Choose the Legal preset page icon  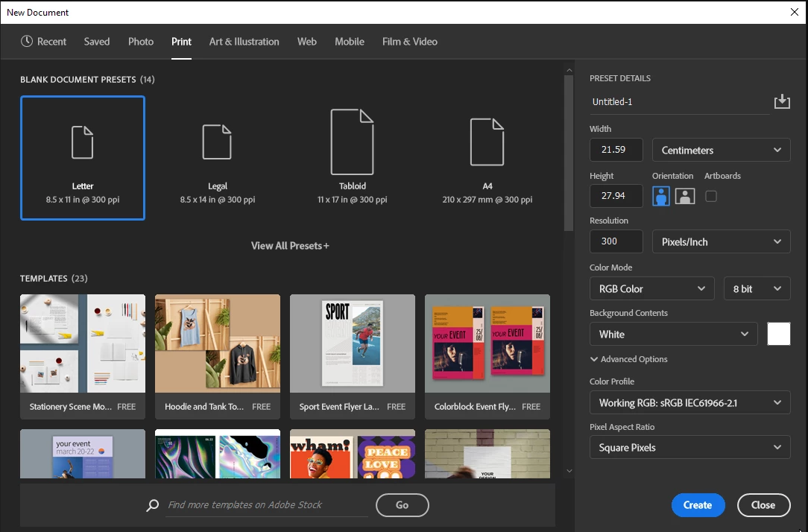(217, 142)
